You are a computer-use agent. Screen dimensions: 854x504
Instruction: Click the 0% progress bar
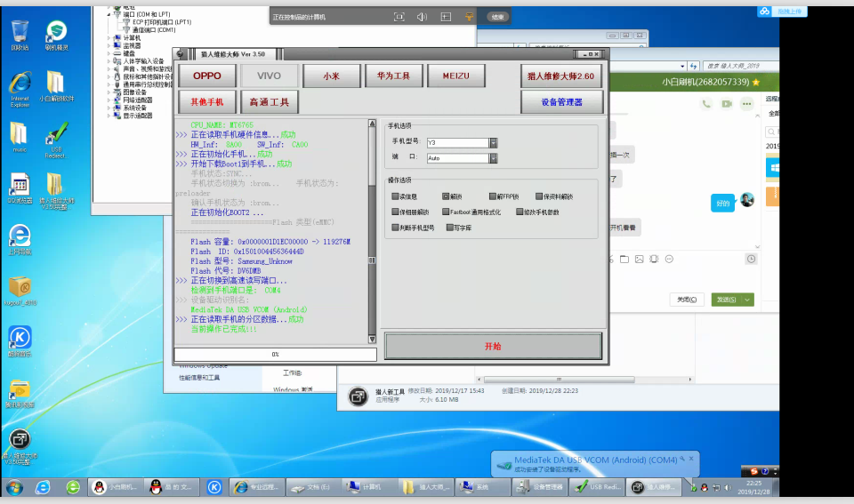point(275,355)
